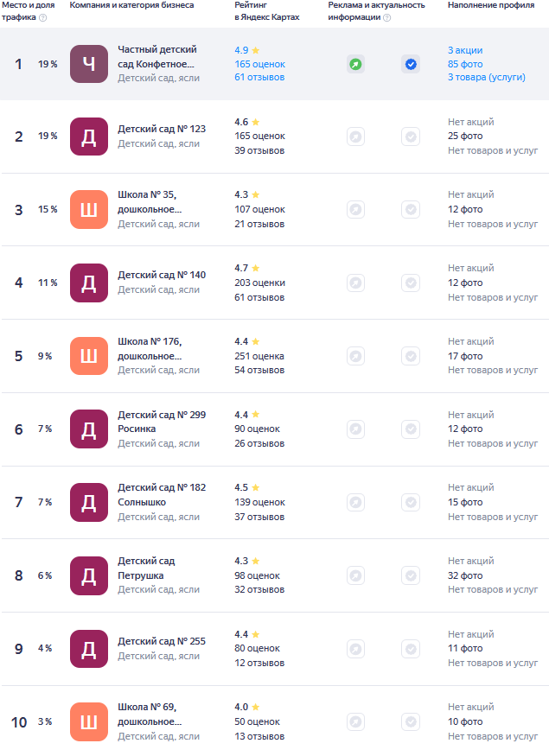Select the Детский сад № 299 Росинка row
Screen dimensions: 549x756
click(x=275, y=429)
